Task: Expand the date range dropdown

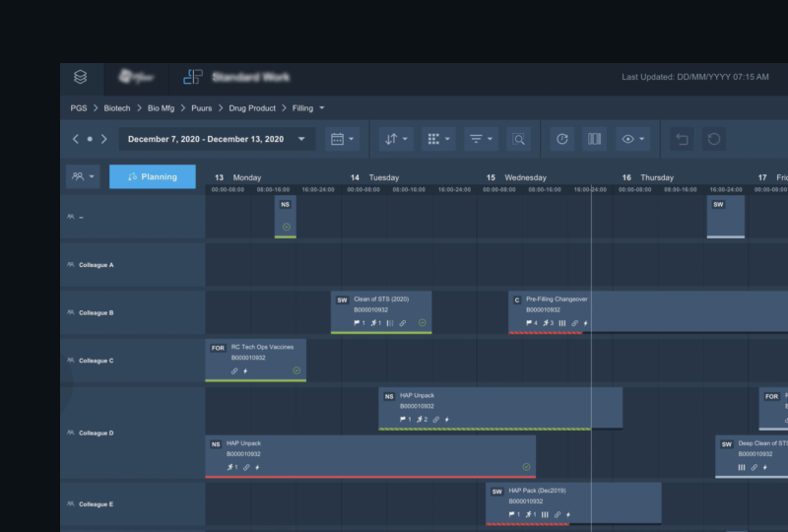Action: point(301,139)
